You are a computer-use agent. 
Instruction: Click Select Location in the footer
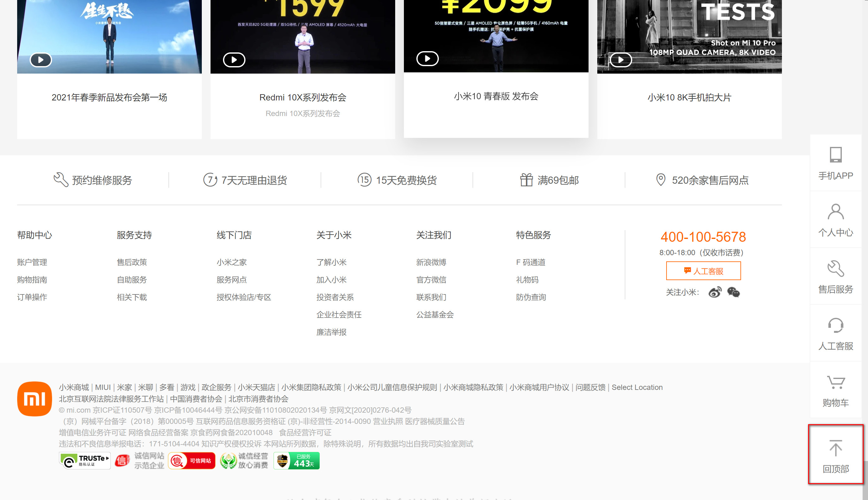(637, 387)
